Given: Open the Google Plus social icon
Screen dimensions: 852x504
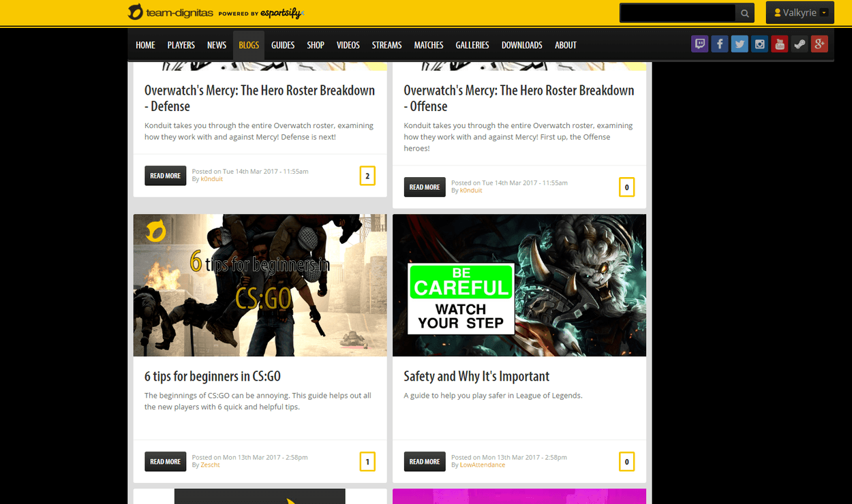Looking at the screenshot, I should click(x=819, y=44).
